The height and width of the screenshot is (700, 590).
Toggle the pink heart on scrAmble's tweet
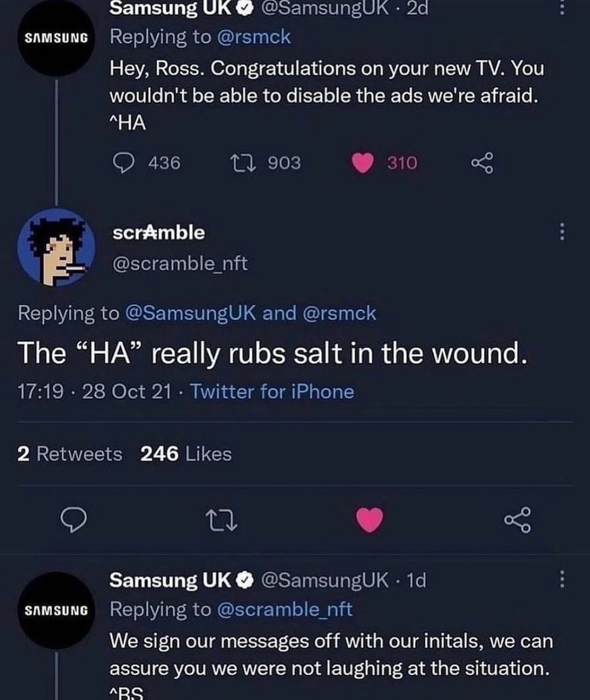coord(370,519)
